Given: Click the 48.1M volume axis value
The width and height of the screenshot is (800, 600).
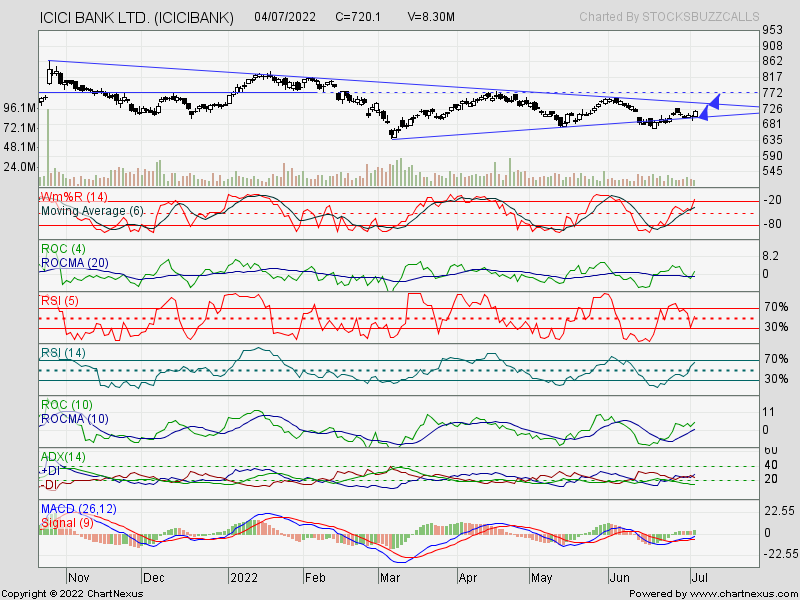Looking at the screenshot, I should point(19,147).
